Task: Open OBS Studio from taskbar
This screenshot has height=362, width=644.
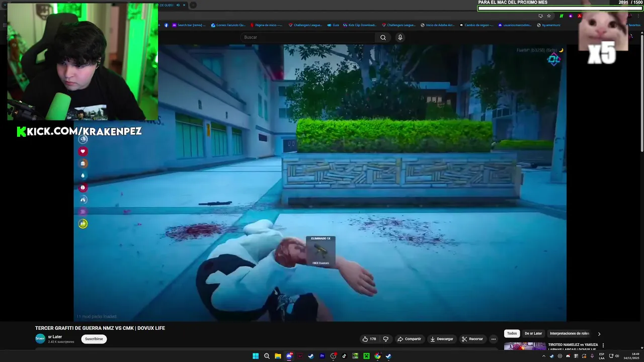Action: pos(334,356)
